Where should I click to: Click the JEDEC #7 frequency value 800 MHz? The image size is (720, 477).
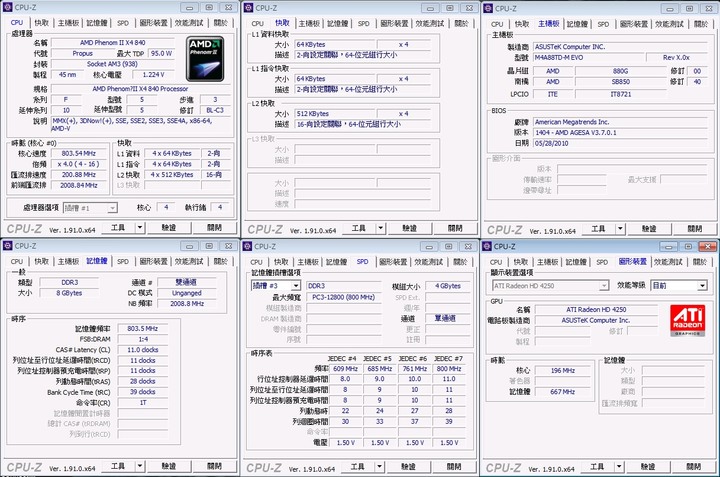[x=449, y=369]
